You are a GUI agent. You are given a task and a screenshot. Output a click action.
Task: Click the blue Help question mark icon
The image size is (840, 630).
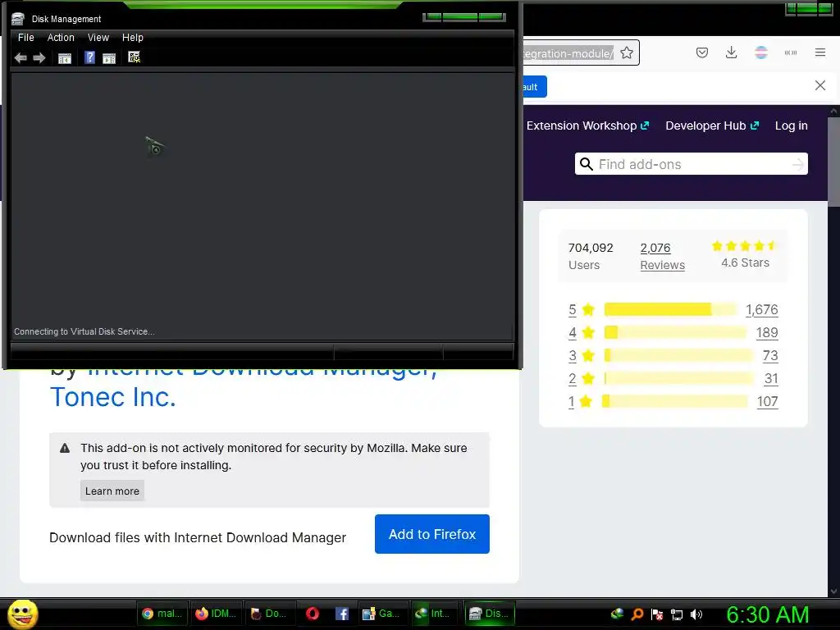point(90,58)
